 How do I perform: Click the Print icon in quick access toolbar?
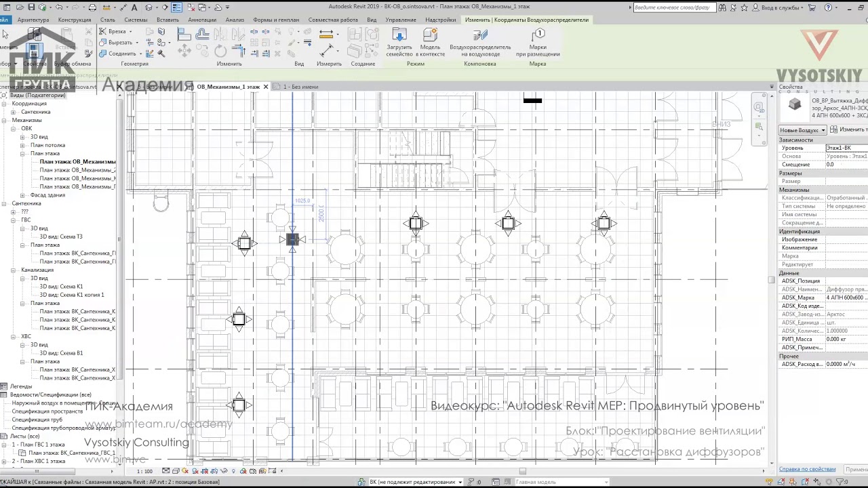point(92,7)
